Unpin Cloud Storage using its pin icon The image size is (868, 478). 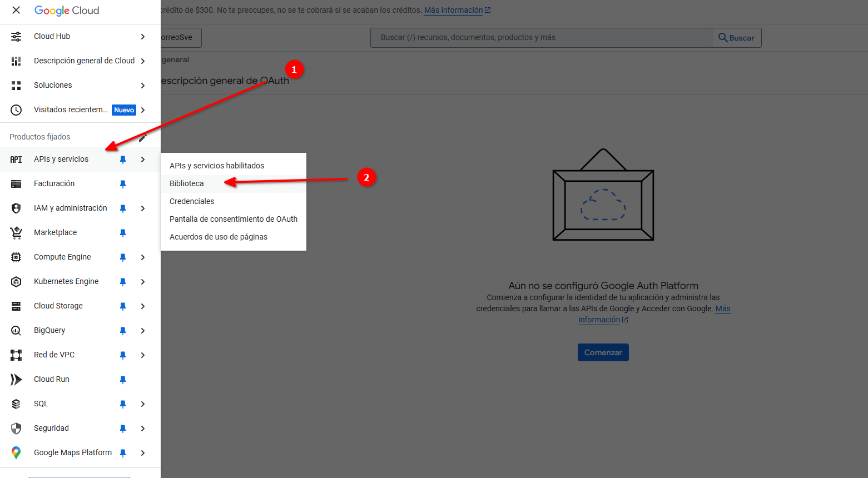(x=123, y=306)
